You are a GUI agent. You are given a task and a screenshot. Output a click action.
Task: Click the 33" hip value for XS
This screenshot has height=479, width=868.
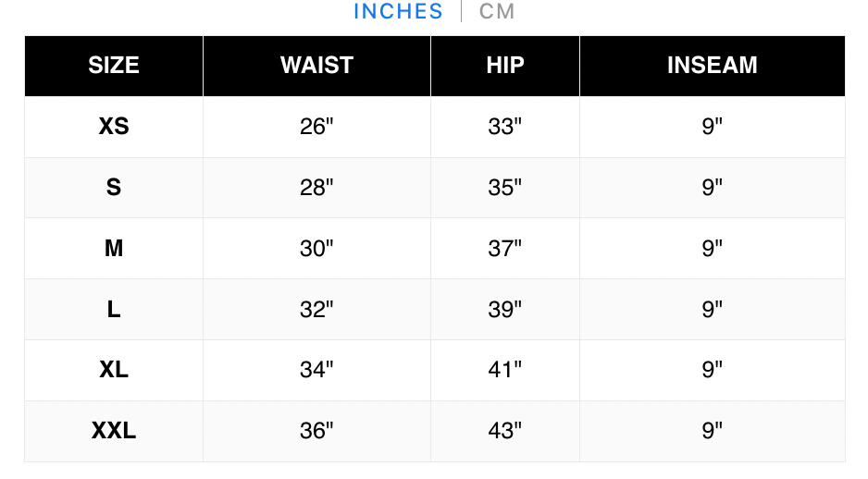coord(505,126)
